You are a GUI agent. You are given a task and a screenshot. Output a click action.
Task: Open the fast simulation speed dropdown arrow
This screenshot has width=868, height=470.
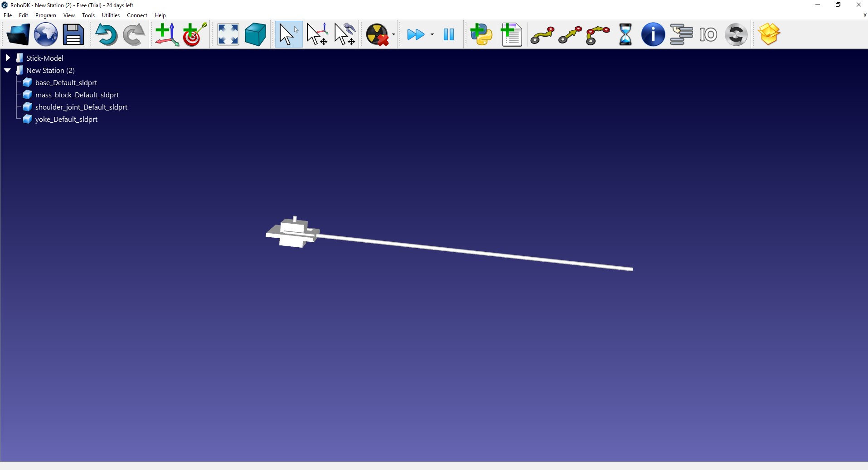click(432, 34)
